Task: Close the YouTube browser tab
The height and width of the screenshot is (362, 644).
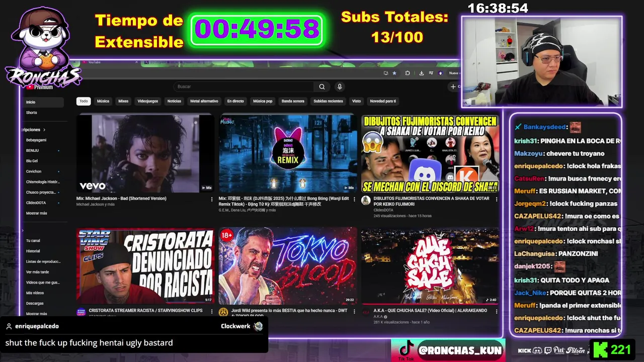Action: (137, 62)
